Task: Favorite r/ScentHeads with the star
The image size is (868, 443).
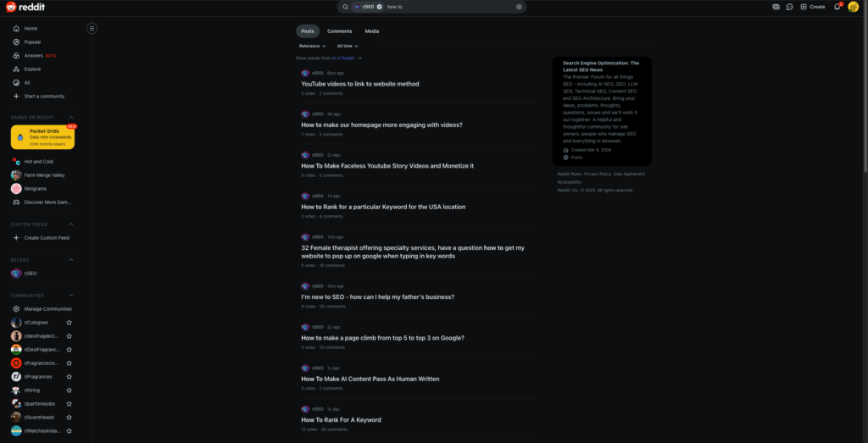Action: coord(70,417)
